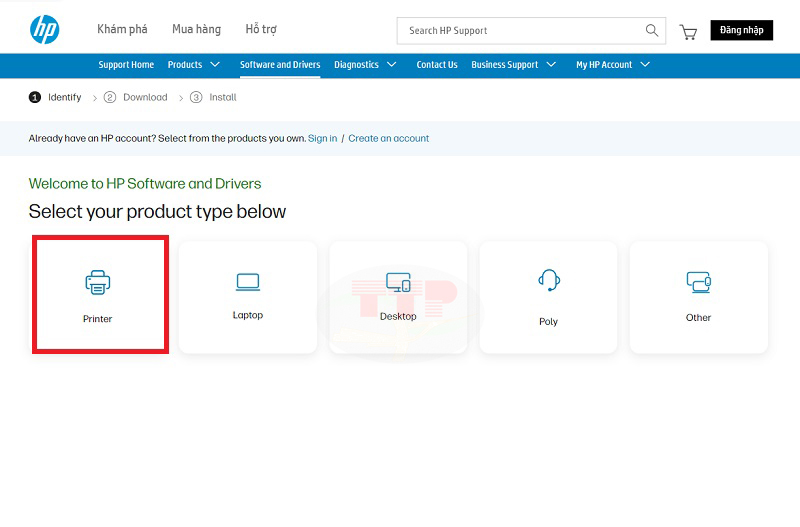Viewport: 800px width, 527px height.
Task: Click the Diagnostics menu label
Action: [x=356, y=65]
